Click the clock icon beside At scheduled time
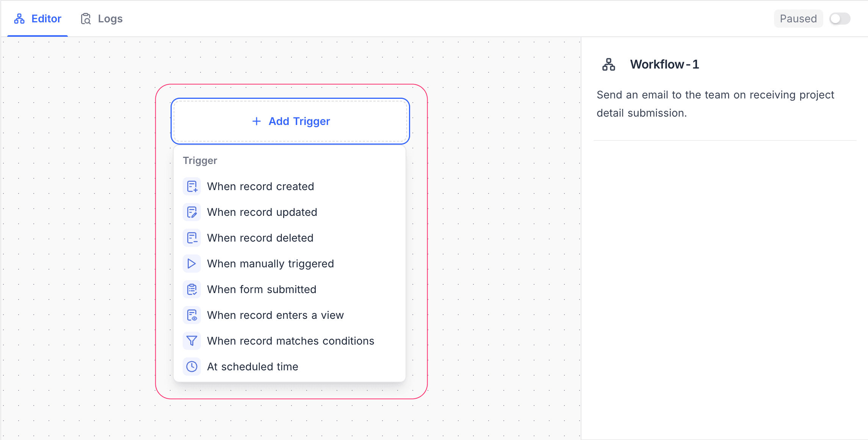 [x=192, y=367]
